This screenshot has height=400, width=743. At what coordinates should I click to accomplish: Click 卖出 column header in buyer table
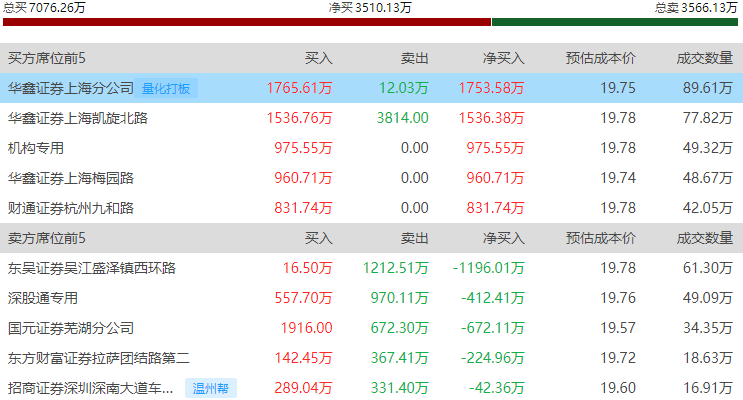[415, 58]
